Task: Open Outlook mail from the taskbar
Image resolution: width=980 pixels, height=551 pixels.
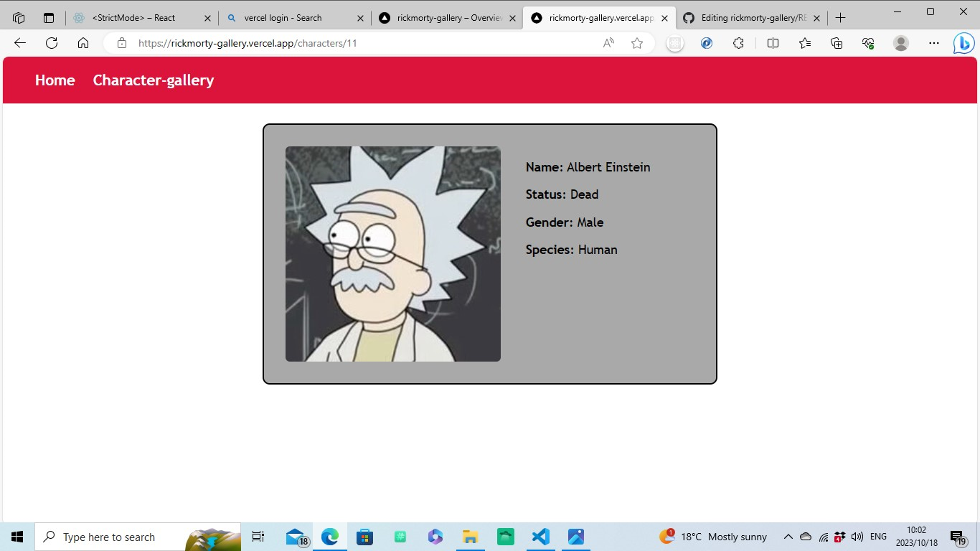Action: (x=295, y=537)
